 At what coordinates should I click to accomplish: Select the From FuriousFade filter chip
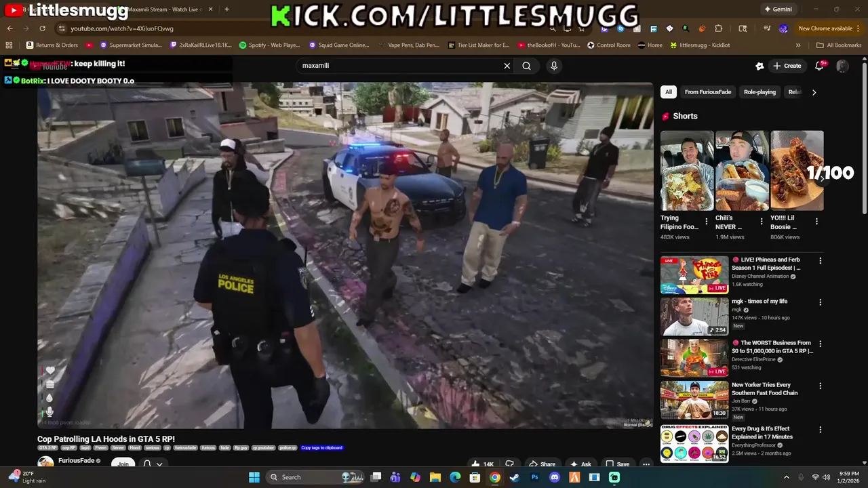click(x=708, y=92)
